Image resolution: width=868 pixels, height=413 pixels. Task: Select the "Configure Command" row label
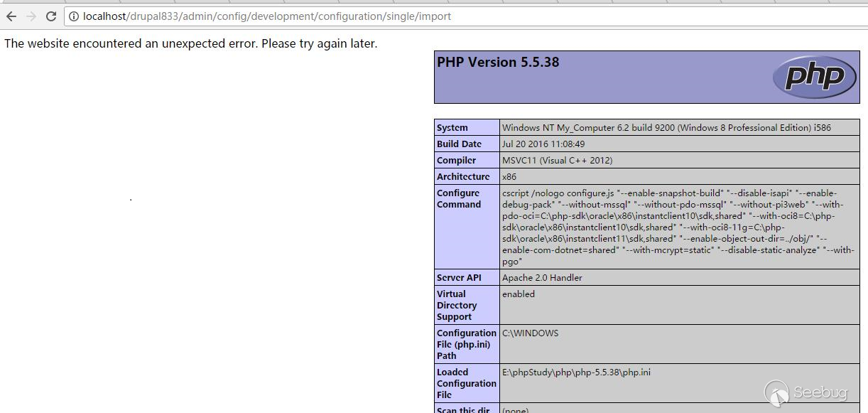coord(459,199)
